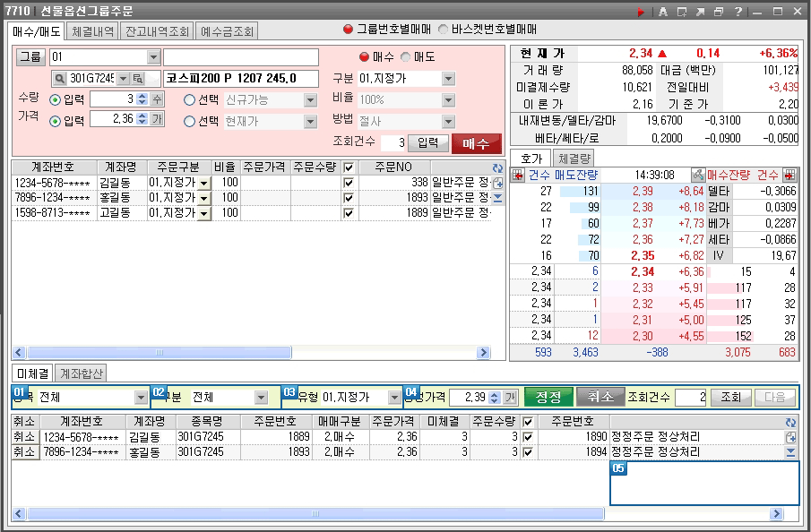Click the grid icon at right end of quote header
The image size is (811, 532).
click(x=789, y=175)
